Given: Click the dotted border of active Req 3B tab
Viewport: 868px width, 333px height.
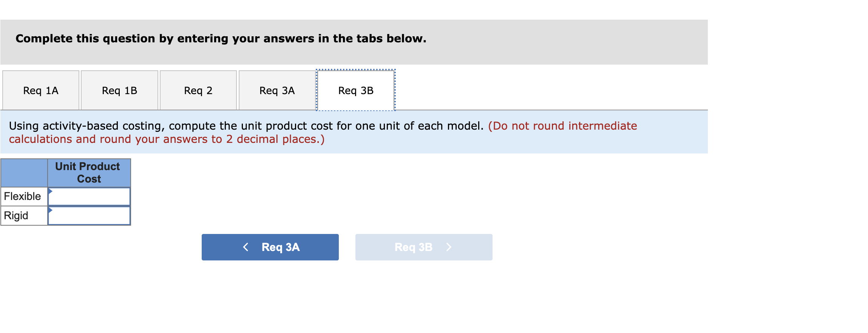Looking at the screenshot, I should [355, 69].
